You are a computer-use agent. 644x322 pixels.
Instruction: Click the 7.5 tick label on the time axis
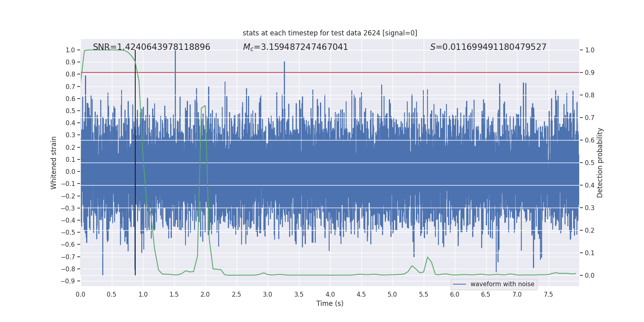tap(548, 295)
